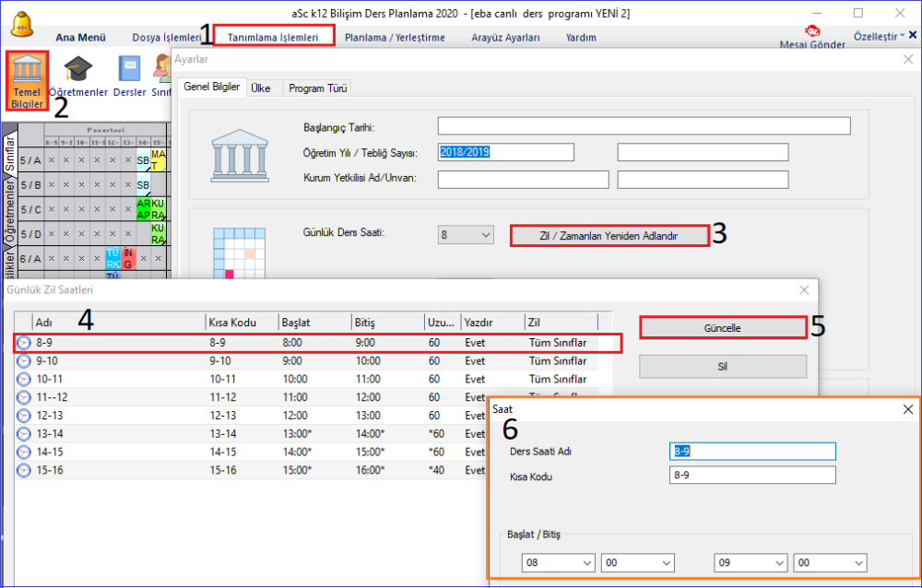Open Ana Menü menu

click(80, 38)
